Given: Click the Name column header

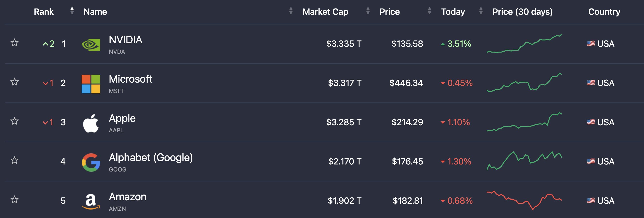Looking at the screenshot, I should 95,12.
